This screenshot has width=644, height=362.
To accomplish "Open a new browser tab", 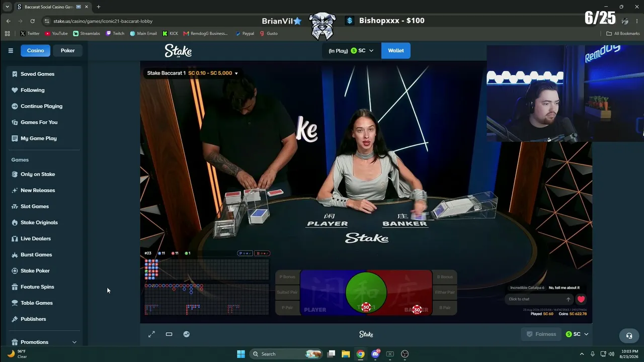I will click(99, 7).
